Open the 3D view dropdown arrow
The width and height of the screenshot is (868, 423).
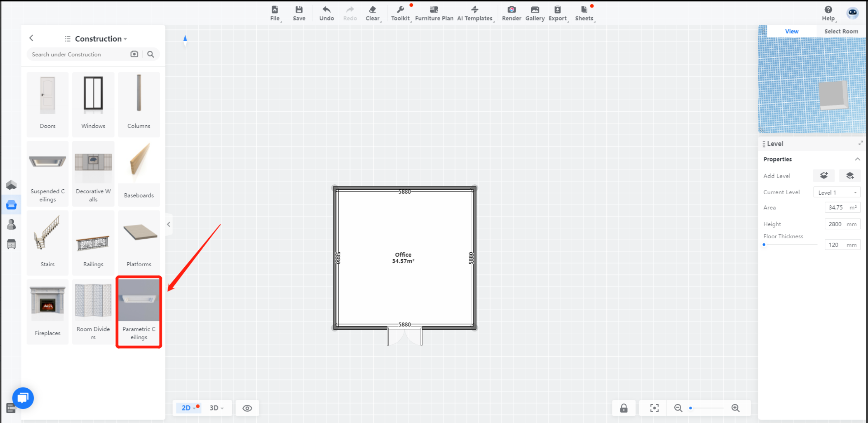point(222,408)
